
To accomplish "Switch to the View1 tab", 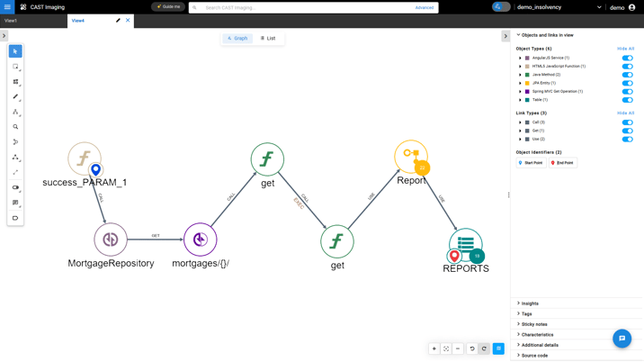I will (x=11, y=20).
